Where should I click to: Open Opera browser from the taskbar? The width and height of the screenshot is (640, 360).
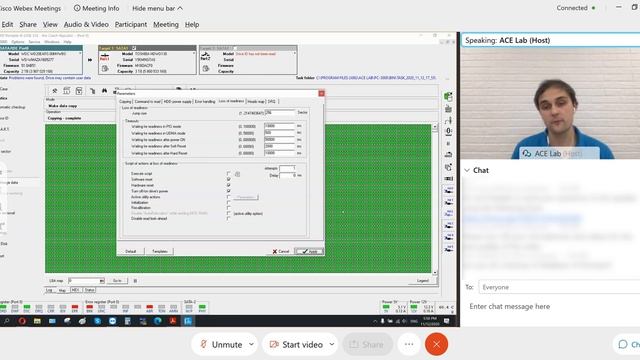[22, 321]
